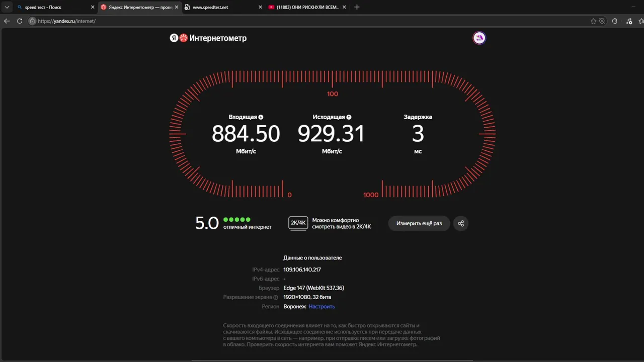Click the 'Настроить' region link
Screen dimensions: 644x362
tap(321, 307)
